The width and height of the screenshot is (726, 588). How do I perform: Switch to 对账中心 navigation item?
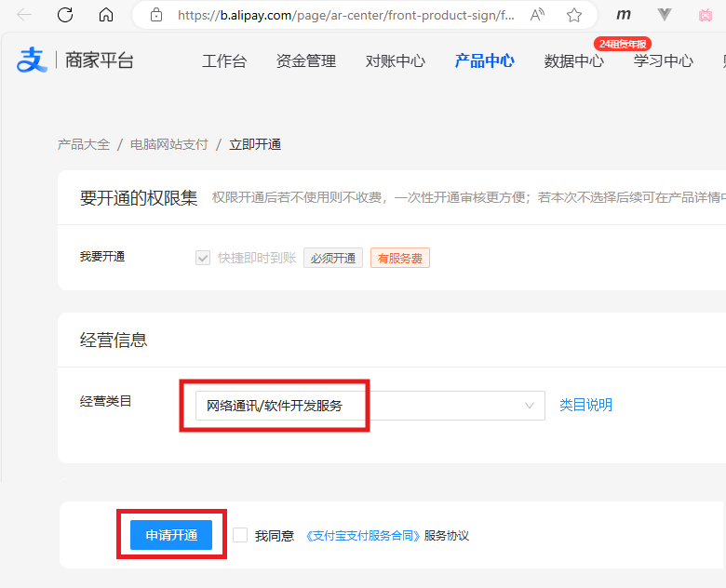click(395, 60)
